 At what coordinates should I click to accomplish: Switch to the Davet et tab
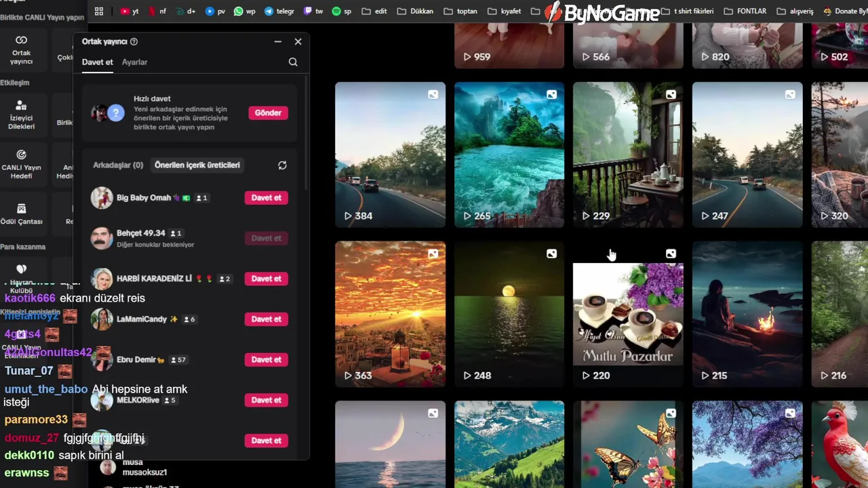tap(98, 62)
